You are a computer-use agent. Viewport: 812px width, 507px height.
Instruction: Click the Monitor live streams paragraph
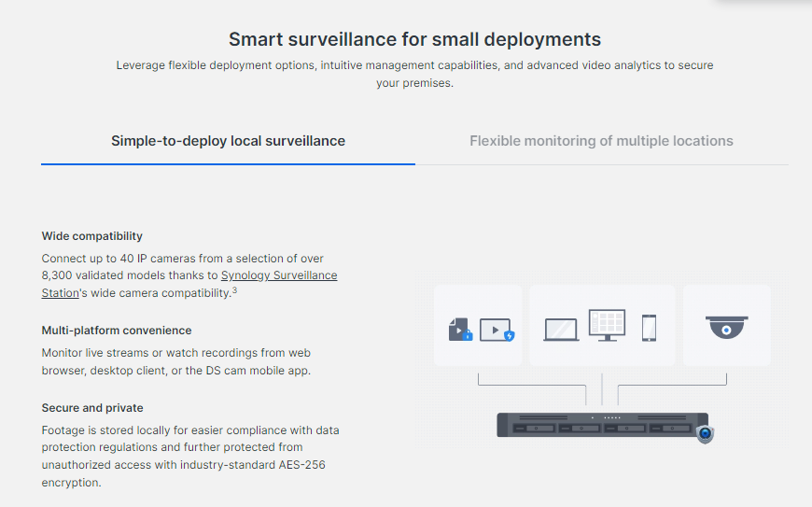tap(176, 361)
